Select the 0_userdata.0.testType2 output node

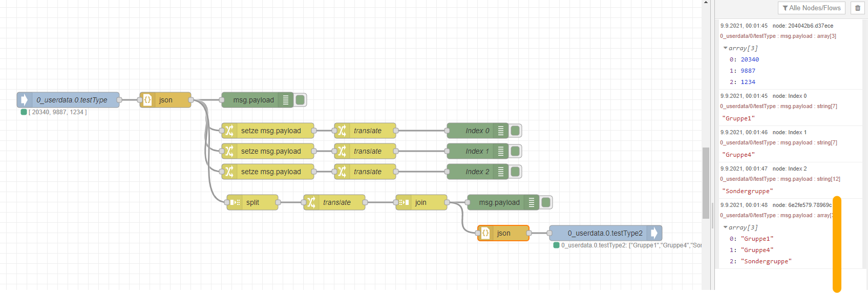[606, 233]
